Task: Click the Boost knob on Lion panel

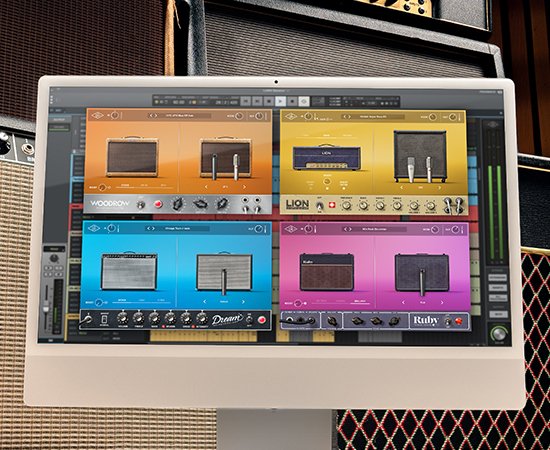Action: [327, 182]
